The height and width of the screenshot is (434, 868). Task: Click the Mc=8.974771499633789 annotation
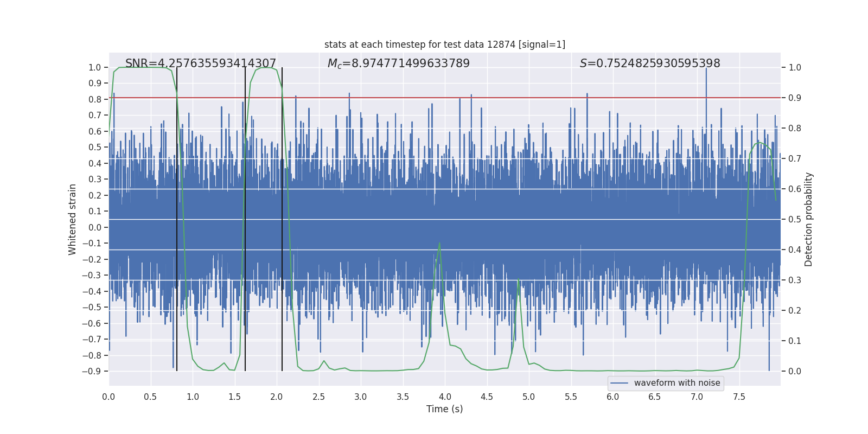pos(399,63)
